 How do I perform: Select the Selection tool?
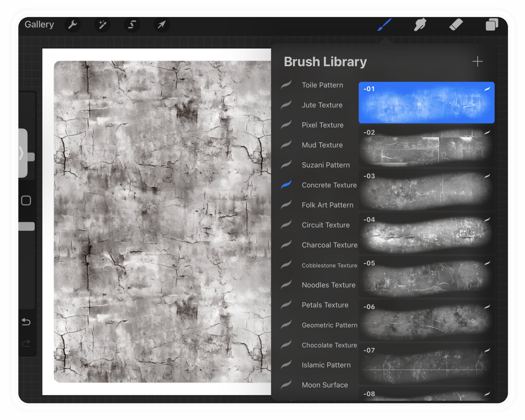click(132, 24)
